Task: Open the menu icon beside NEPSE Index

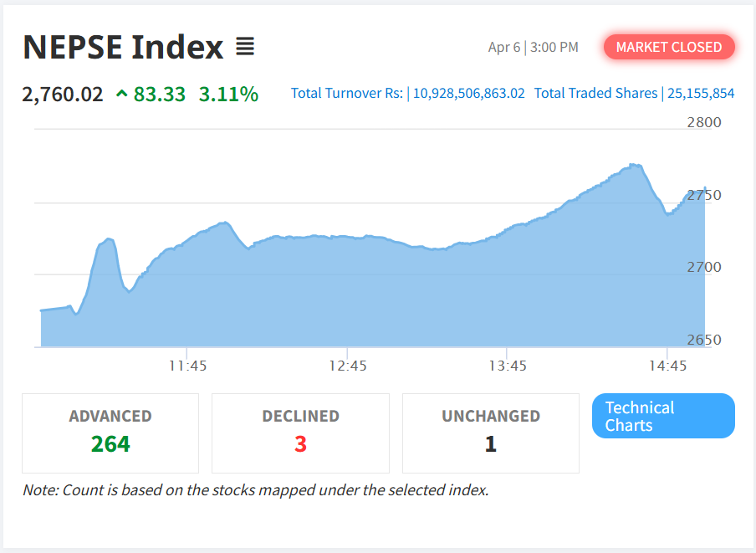Action: click(x=244, y=47)
